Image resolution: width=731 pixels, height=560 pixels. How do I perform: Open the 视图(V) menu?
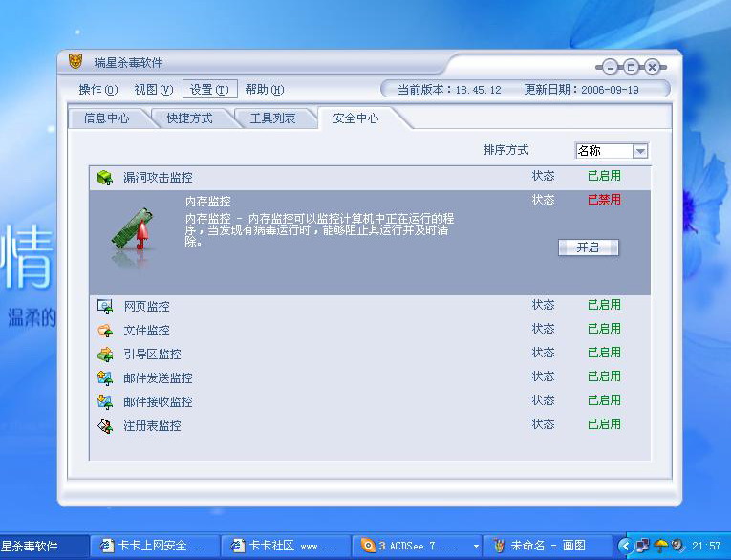(x=154, y=90)
